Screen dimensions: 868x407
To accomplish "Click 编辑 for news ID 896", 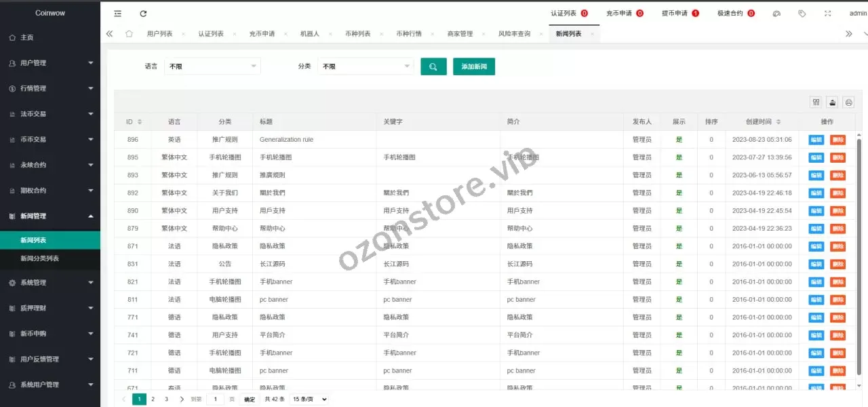I will (x=816, y=140).
